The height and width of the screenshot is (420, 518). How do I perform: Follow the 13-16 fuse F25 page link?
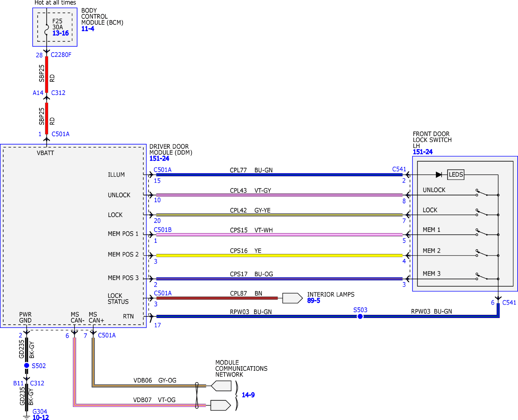tap(61, 33)
